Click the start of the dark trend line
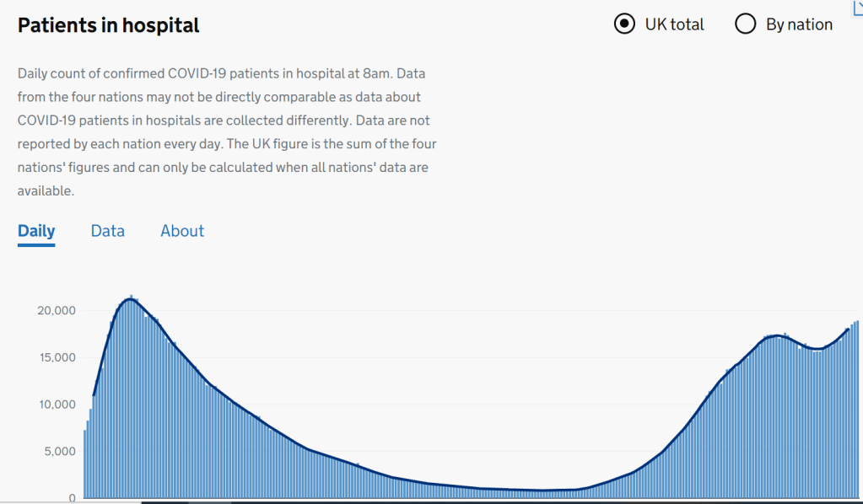 click(x=94, y=395)
